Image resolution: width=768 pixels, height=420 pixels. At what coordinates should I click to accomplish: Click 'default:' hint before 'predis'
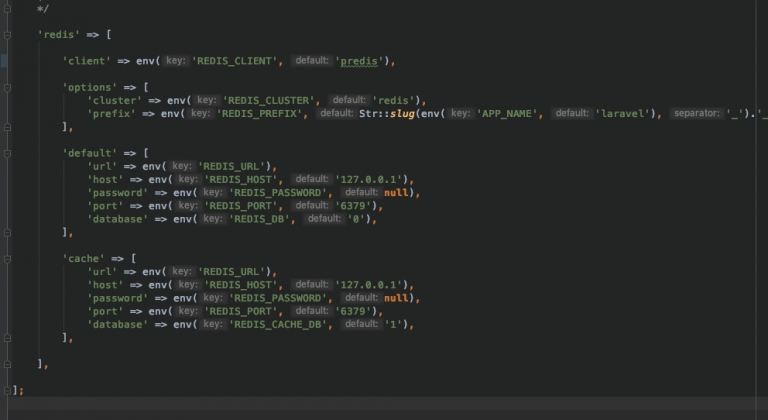[x=312, y=61]
